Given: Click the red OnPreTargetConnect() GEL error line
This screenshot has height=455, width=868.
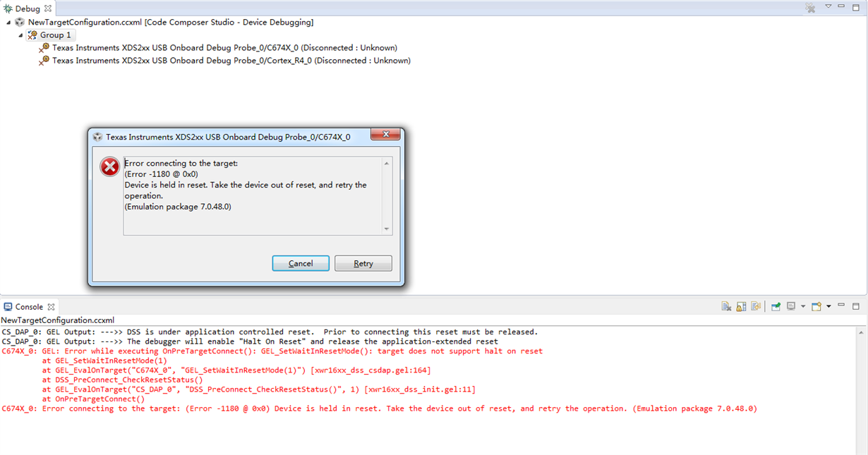Looking at the screenshot, I should (272, 351).
